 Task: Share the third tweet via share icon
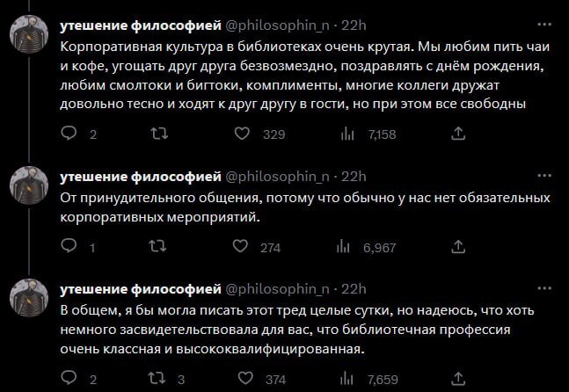pyautogui.click(x=456, y=380)
